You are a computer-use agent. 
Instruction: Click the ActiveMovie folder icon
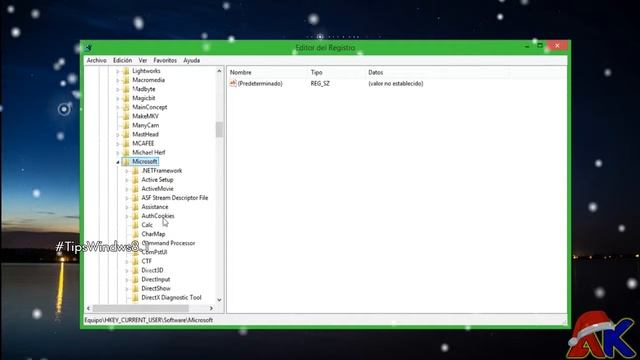pyautogui.click(x=135, y=189)
